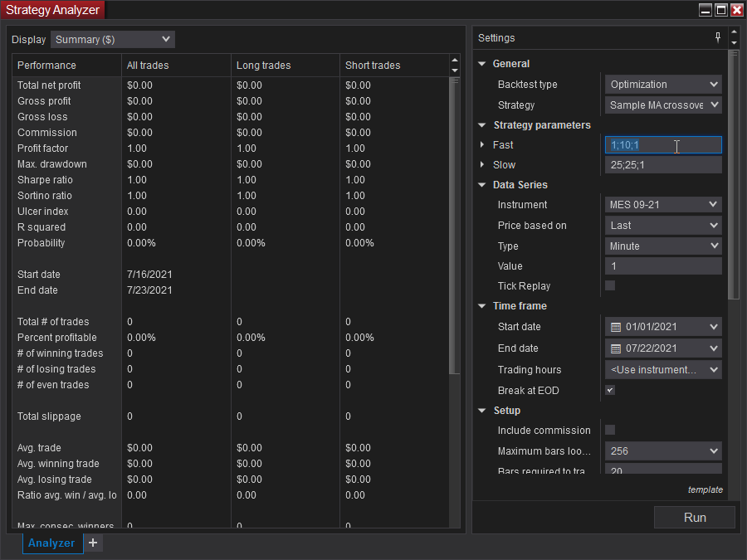Click the Value input field
The image size is (747, 560).
pyautogui.click(x=663, y=266)
